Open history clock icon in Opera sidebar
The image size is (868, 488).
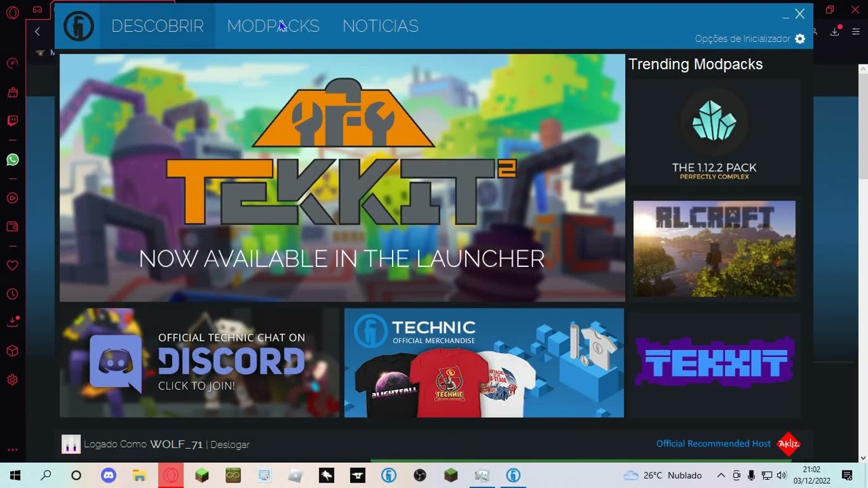pos(12,293)
